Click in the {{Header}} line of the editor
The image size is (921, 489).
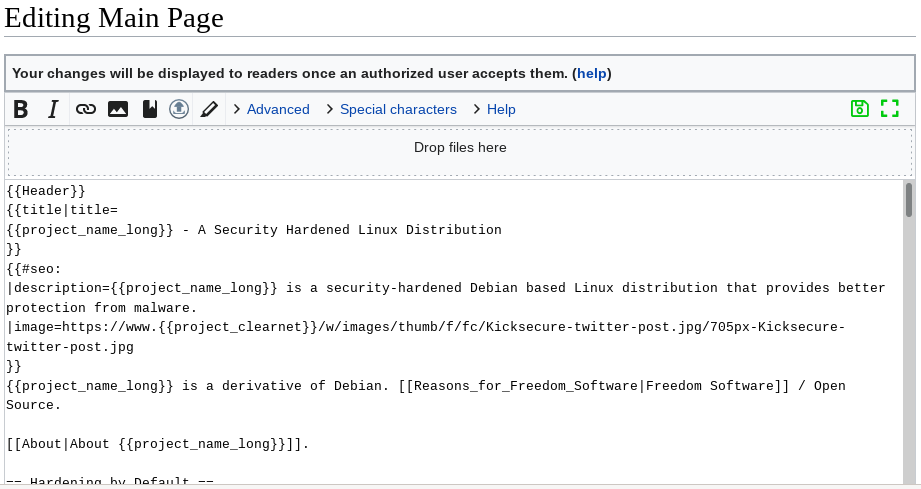[x=46, y=190]
